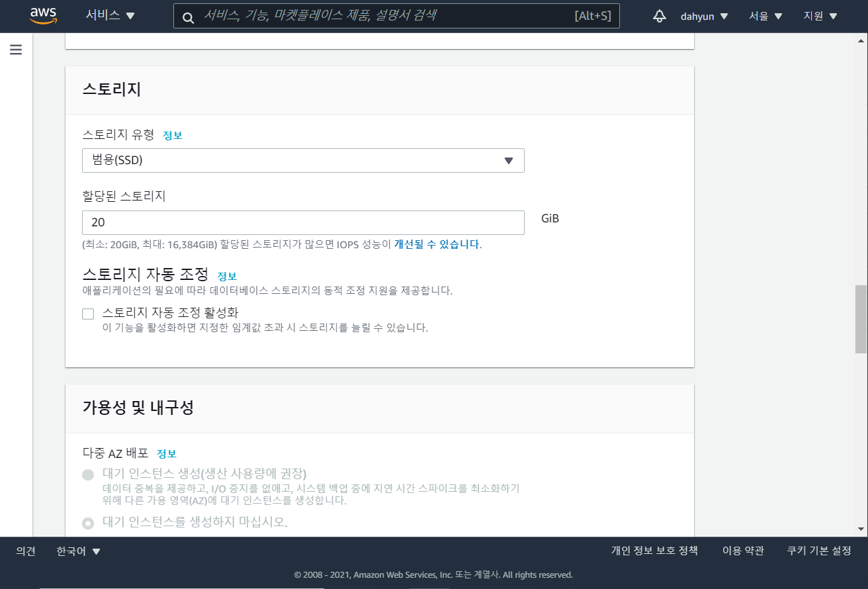
Task: Open 정보 link next to 스토리지 자동 조정
Action: click(x=227, y=276)
